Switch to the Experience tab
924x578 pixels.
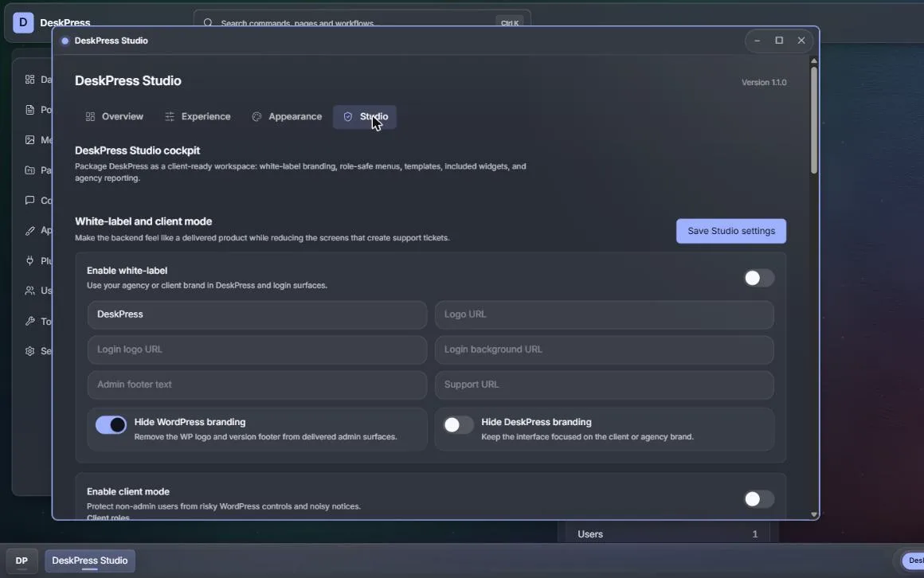pyautogui.click(x=198, y=117)
